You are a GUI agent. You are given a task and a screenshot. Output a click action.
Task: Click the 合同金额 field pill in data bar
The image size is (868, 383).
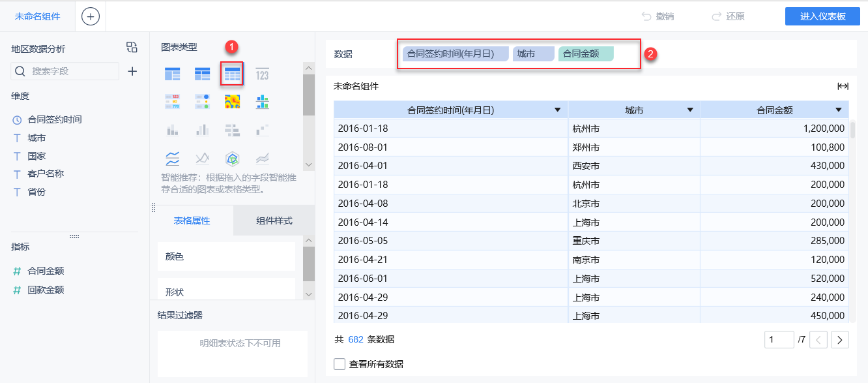pos(585,54)
